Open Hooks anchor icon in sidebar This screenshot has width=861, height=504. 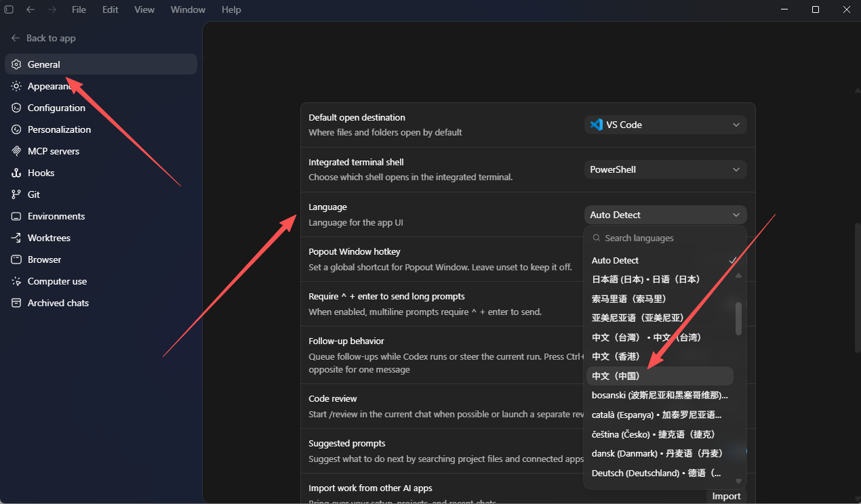pos(16,173)
